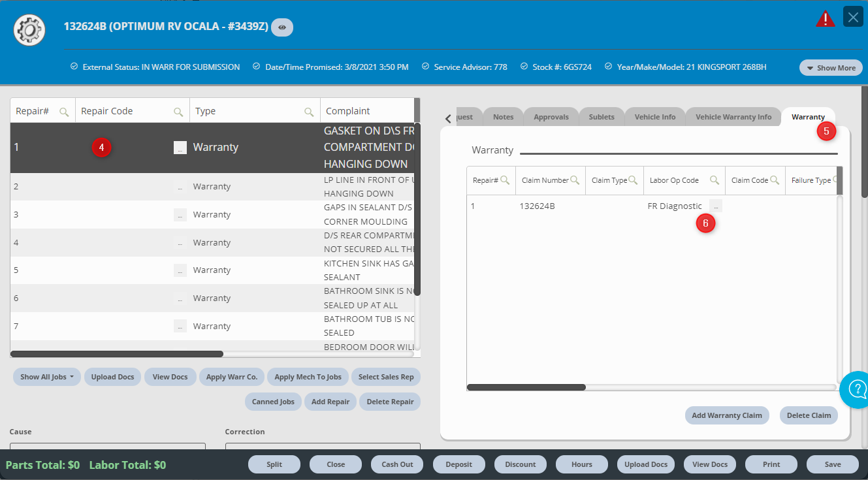Open ellipsis next to FR Diagnostic
The width and height of the screenshot is (868, 480).
click(716, 206)
